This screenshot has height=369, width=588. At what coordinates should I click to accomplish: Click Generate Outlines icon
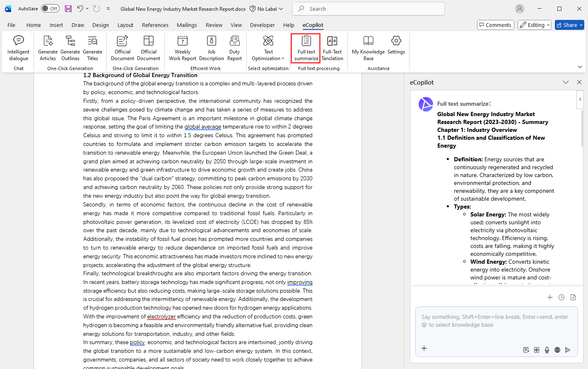pos(70,47)
